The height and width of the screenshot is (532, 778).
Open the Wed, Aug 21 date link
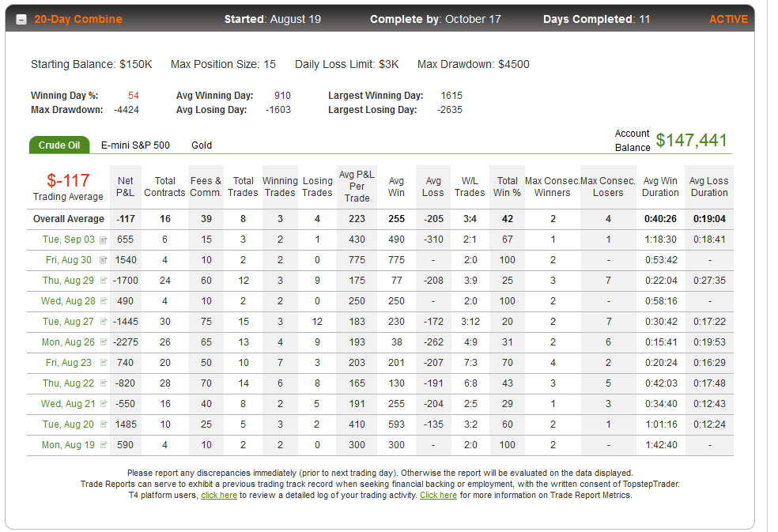68,403
